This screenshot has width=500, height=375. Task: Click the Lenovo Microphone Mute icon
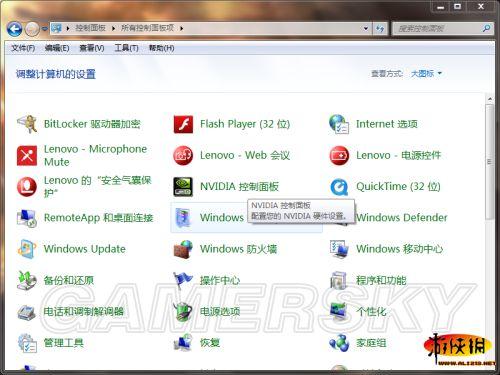click(27, 155)
